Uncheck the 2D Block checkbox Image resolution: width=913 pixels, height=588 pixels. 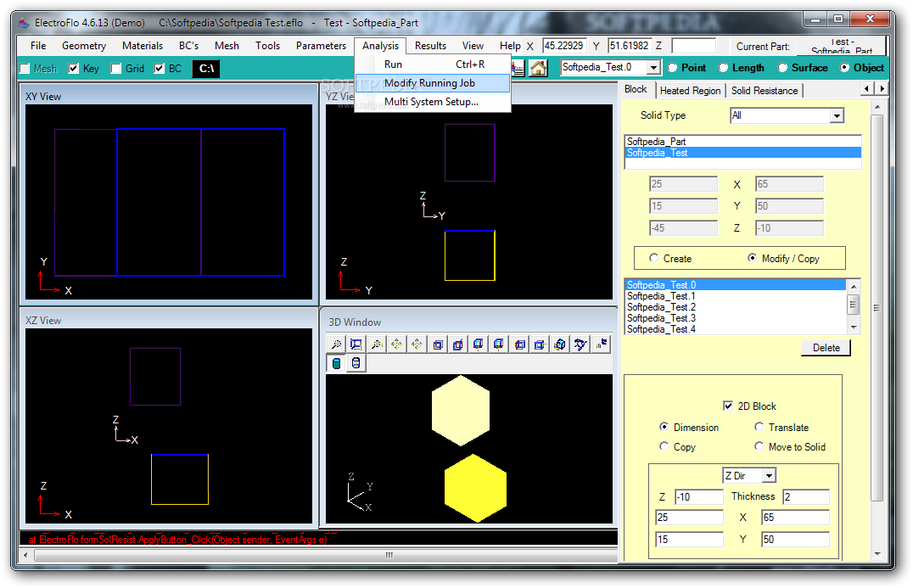(x=728, y=406)
